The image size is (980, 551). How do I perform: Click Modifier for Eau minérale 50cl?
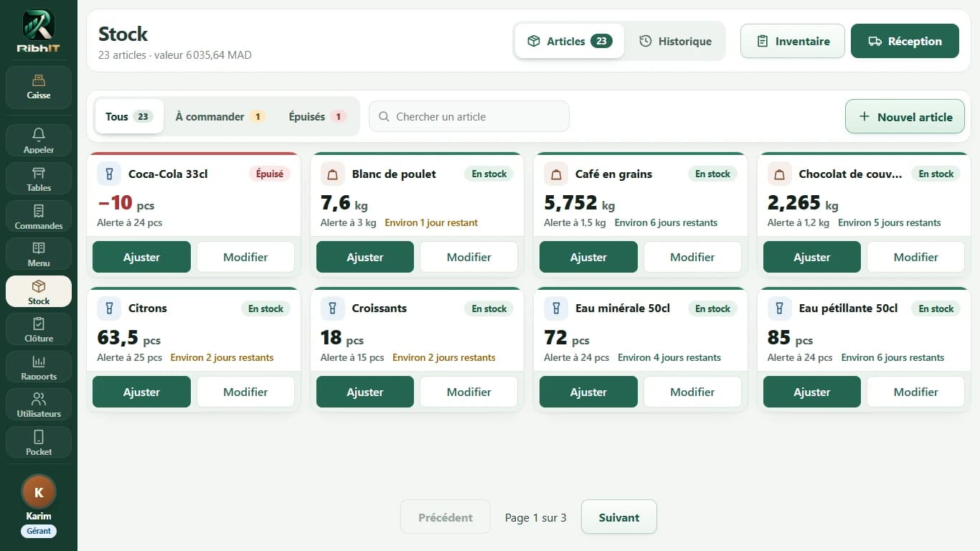(692, 392)
